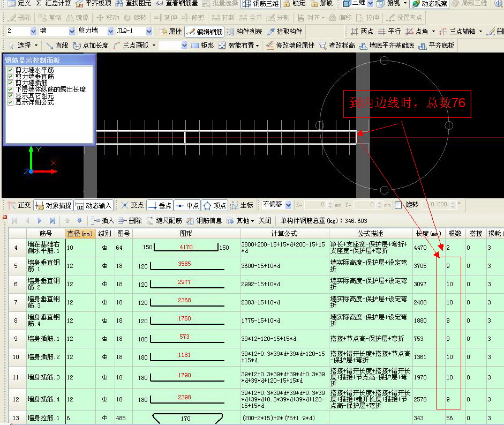The width and height of the screenshot is (504, 425).
Task: Click the X offset input field
Action: [x=318, y=205]
